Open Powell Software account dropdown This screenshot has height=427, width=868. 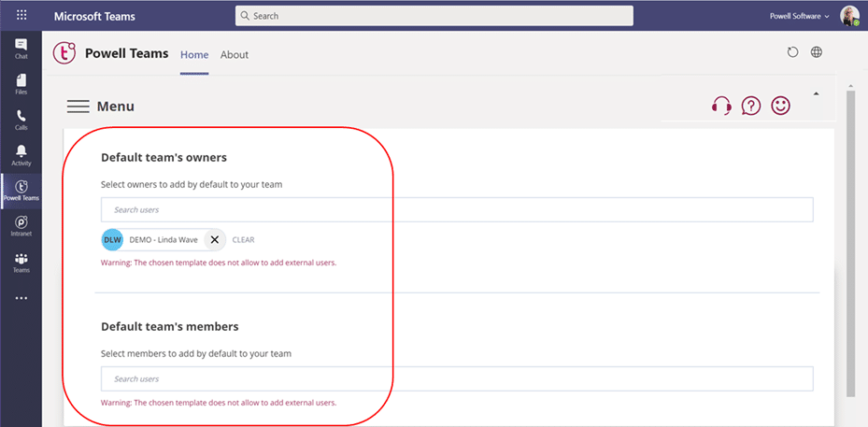[x=800, y=16]
